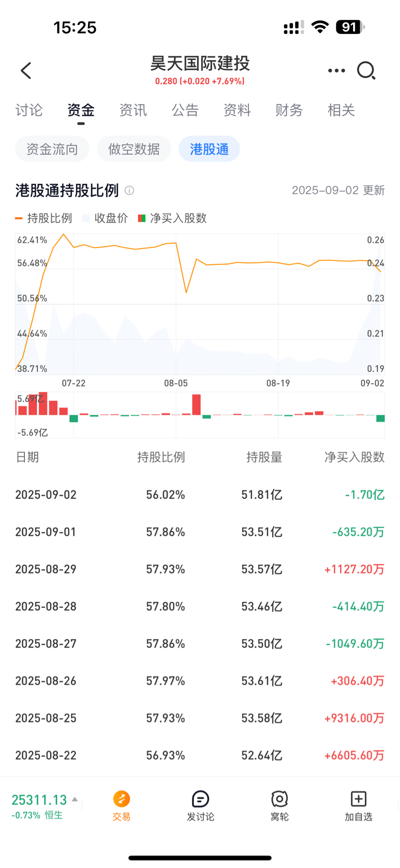The width and height of the screenshot is (400, 868).
Task: Tap the 日期 column header
Action: (27, 457)
